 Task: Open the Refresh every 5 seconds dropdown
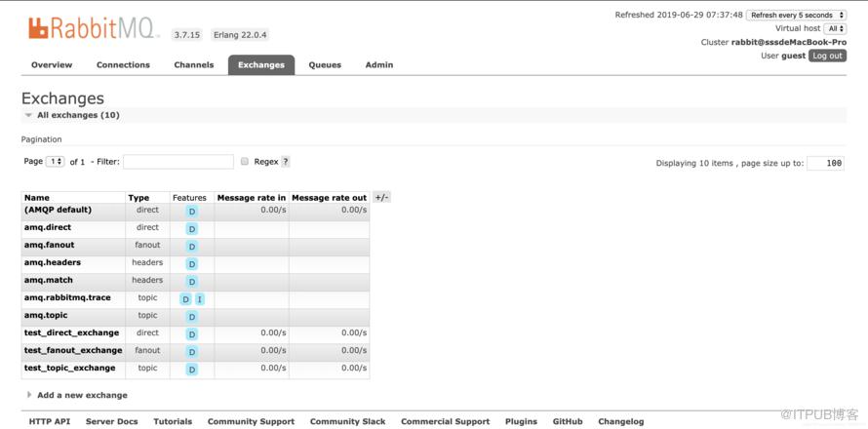(x=796, y=15)
